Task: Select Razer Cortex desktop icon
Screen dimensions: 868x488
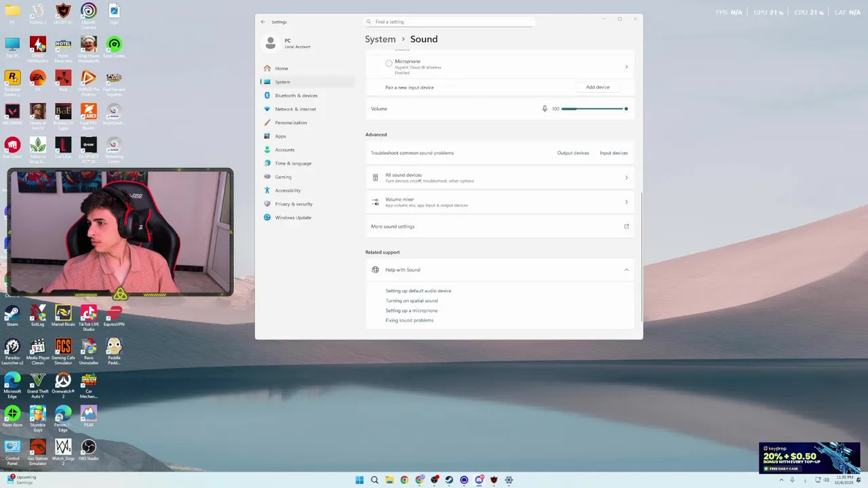Action: point(114,47)
